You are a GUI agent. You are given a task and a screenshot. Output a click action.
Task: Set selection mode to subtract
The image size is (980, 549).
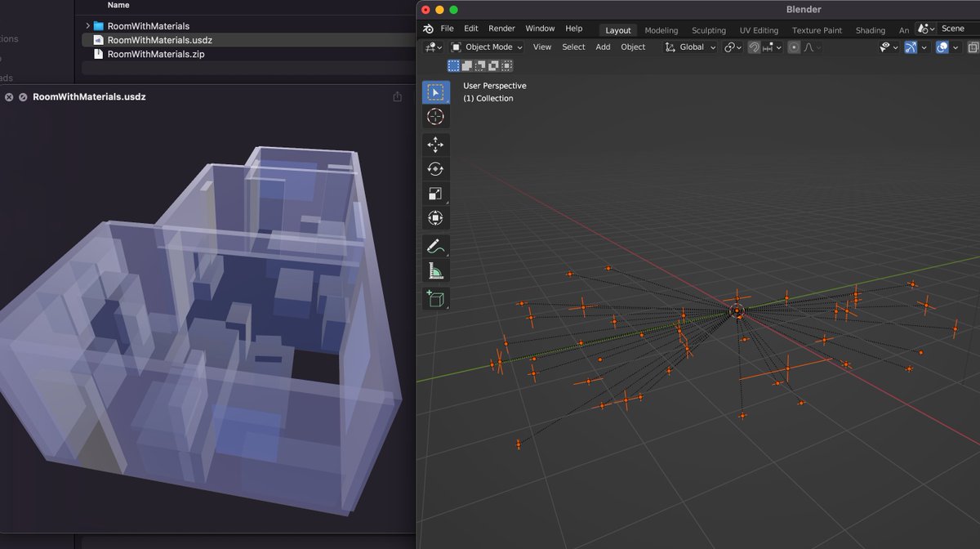pos(479,65)
